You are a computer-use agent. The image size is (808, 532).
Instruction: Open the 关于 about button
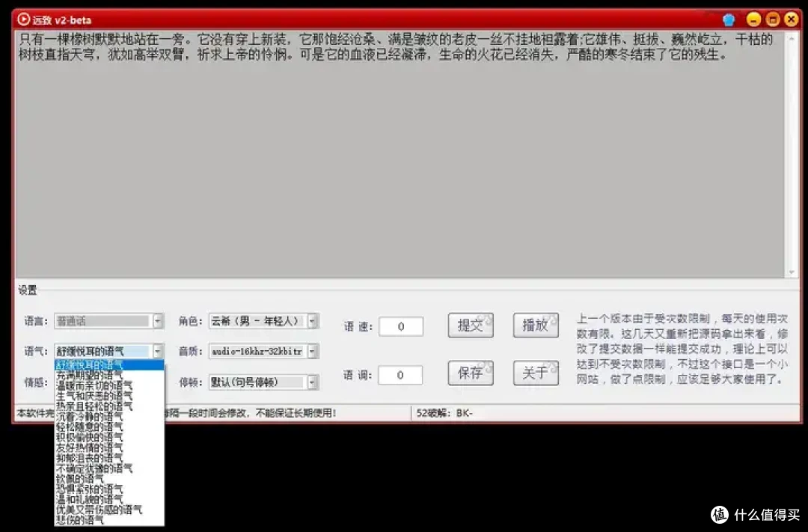tap(536, 373)
